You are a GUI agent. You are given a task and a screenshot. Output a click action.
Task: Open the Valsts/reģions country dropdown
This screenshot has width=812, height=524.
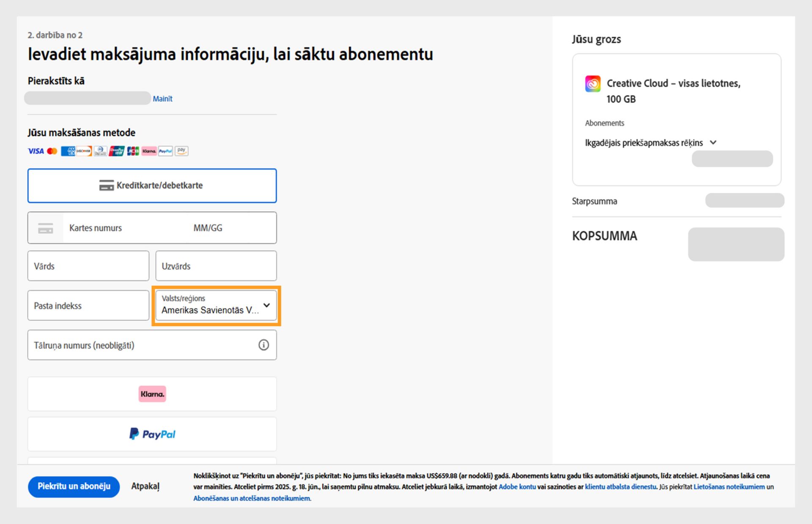pyautogui.click(x=216, y=306)
